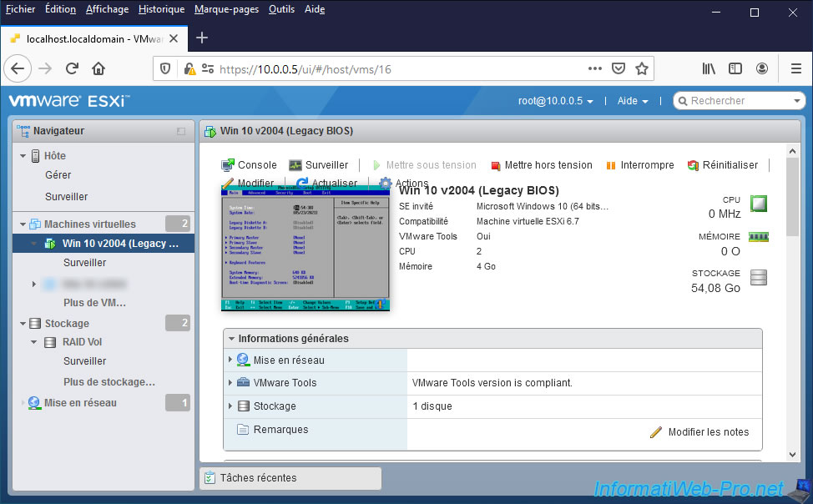This screenshot has width=813, height=504.
Task: Open the Firefox hamburger menu
Action: pos(796,68)
